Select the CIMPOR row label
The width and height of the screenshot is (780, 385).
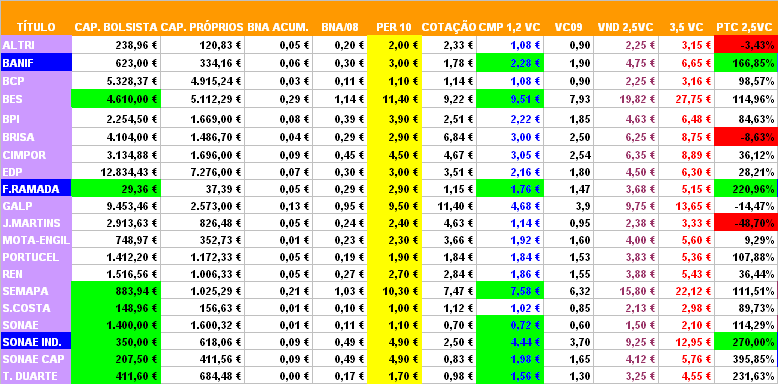click(36, 155)
